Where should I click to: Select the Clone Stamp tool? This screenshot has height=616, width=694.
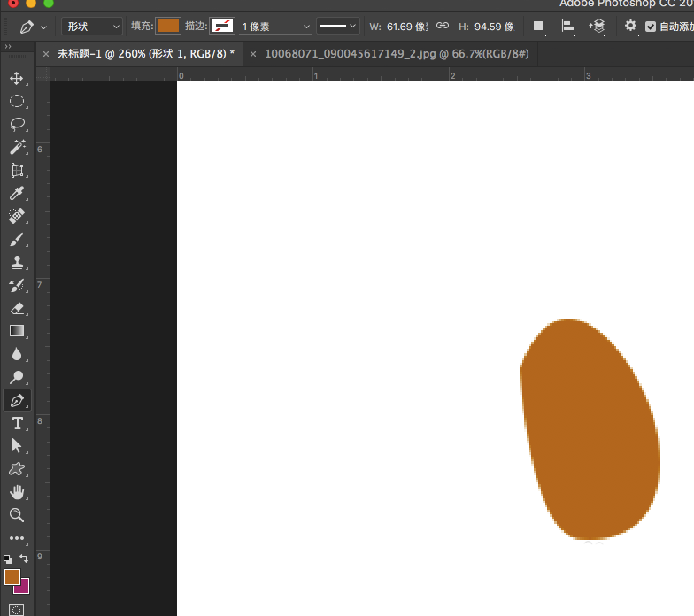[x=17, y=262]
